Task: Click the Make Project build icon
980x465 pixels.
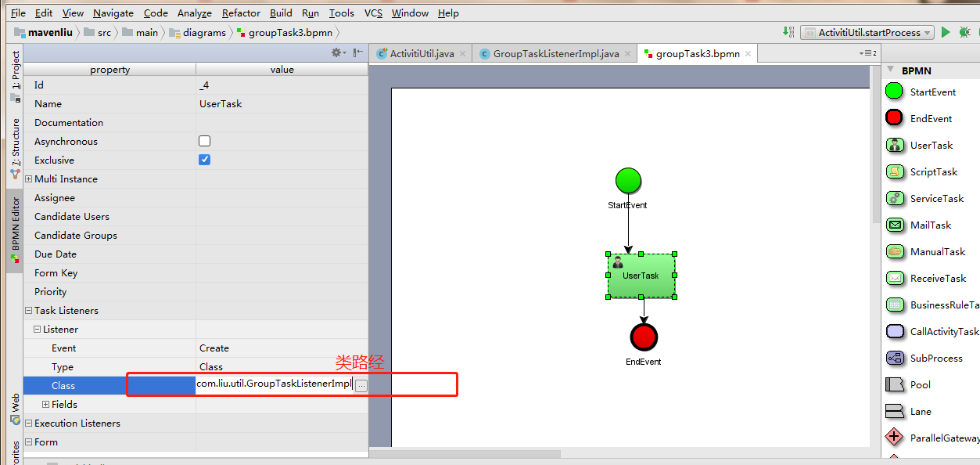Action: (788, 32)
